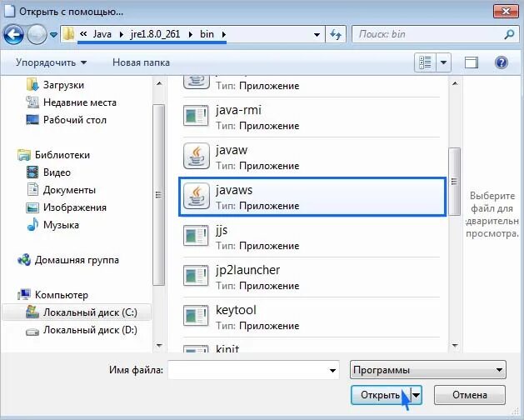Click the magnifier search icon

click(509, 34)
